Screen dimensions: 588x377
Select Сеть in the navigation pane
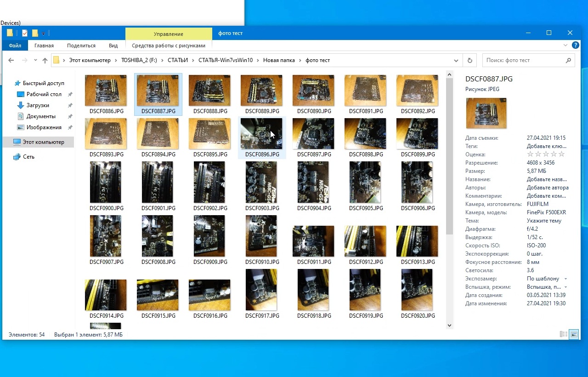(x=28, y=157)
